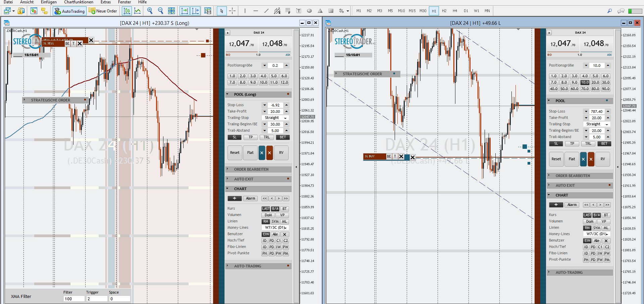Select the crosshair tool
644x304 pixels.
point(232,11)
